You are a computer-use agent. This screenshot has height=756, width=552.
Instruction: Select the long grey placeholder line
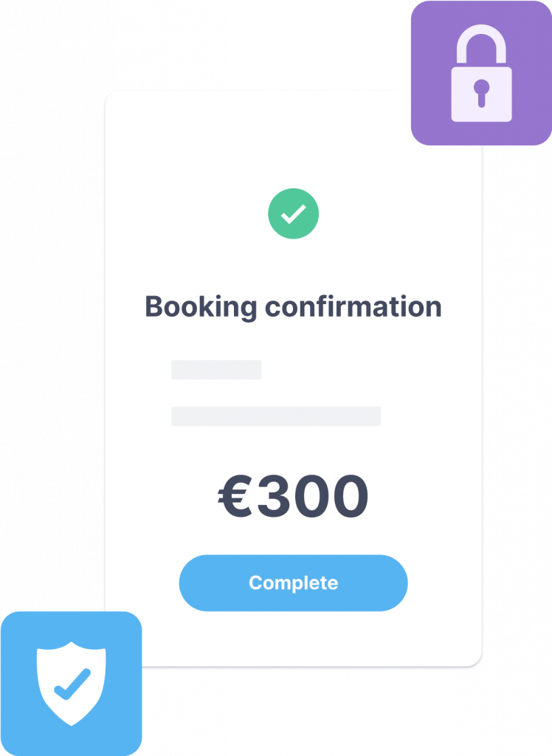tap(276, 416)
